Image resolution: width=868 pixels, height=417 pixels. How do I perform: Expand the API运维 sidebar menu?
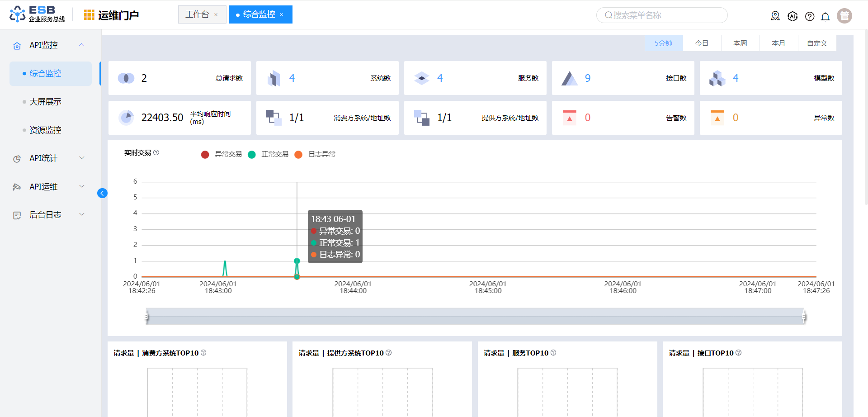tap(49, 187)
